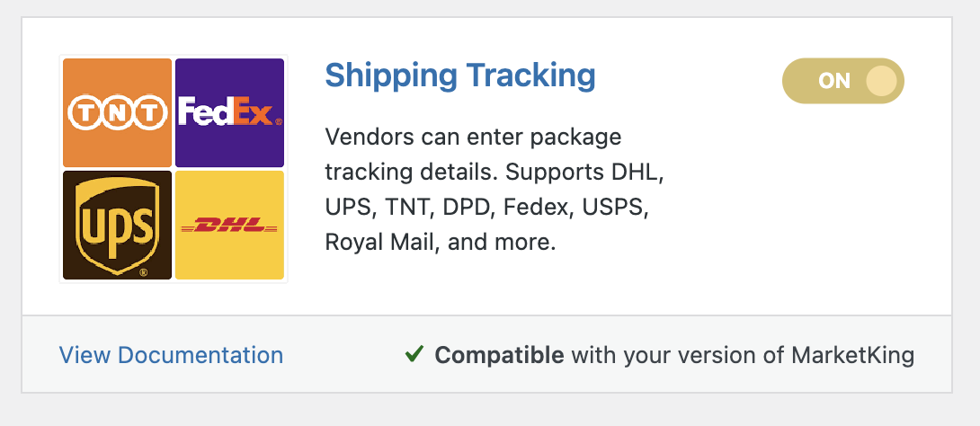This screenshot has width=980, height=426.
Task: Click the 'with your version of' footer text
Action: [678, 355]
